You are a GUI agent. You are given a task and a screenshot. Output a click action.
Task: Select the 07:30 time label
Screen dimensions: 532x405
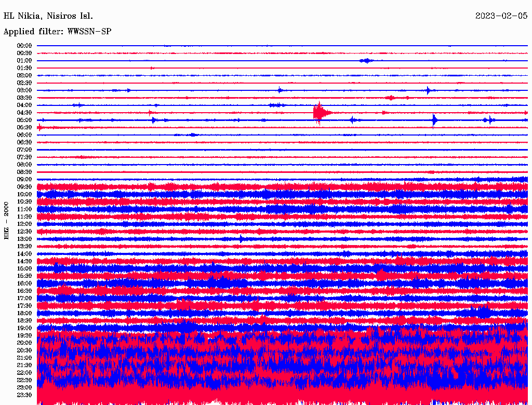pos(24,157)
